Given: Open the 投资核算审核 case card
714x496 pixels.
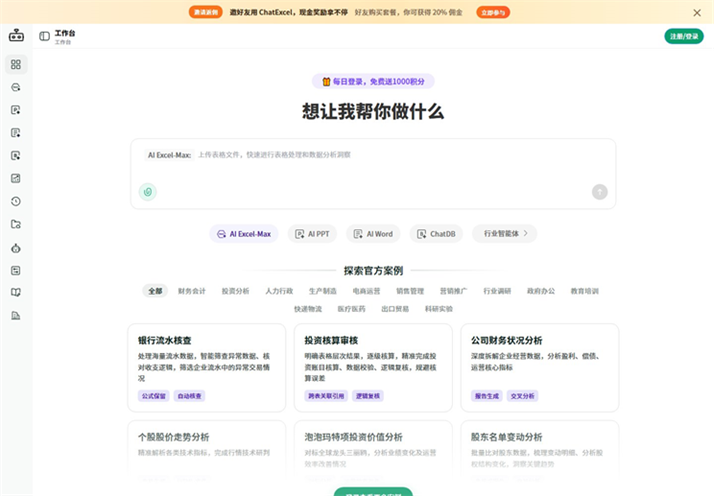Looking at the screenshot, I should pos(373,368).
